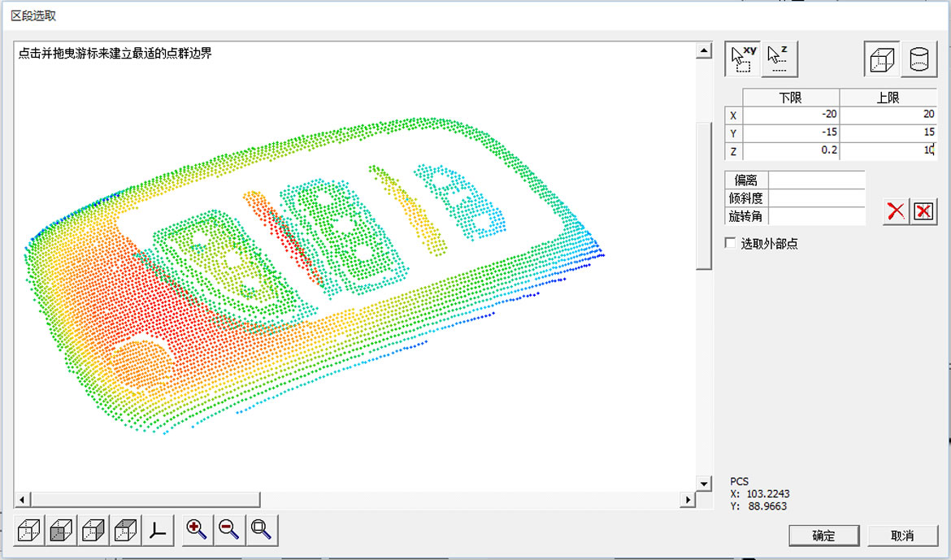Image resolution: width=951 pixels, height=560 pixels.
Task: Choose the box-shaped boundary icon
Action: [x=882, y=60]
